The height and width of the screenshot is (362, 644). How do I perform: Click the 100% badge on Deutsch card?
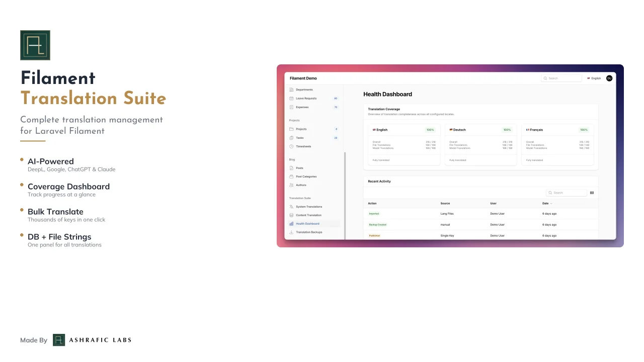pyautogui.click(x=507, y=130)
